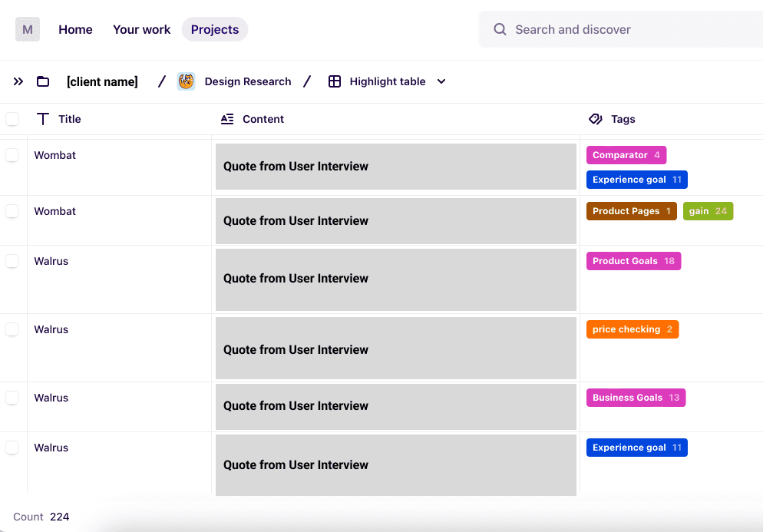Open quote content in Product Pages row

pos(395,221)
